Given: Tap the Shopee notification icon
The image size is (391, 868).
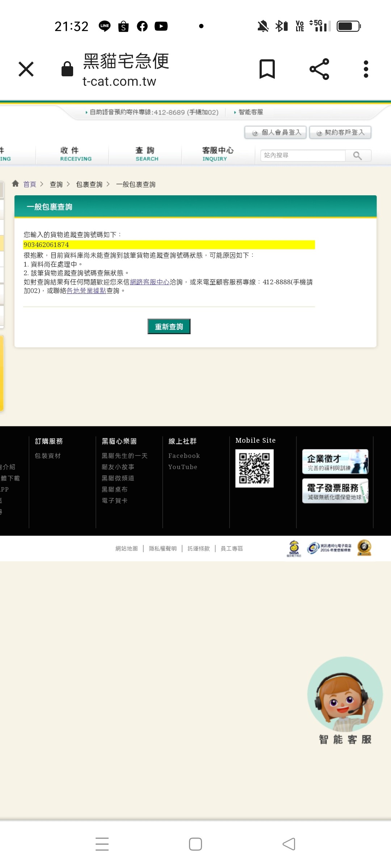Looking at the screenshot, I should click(123, 26).
